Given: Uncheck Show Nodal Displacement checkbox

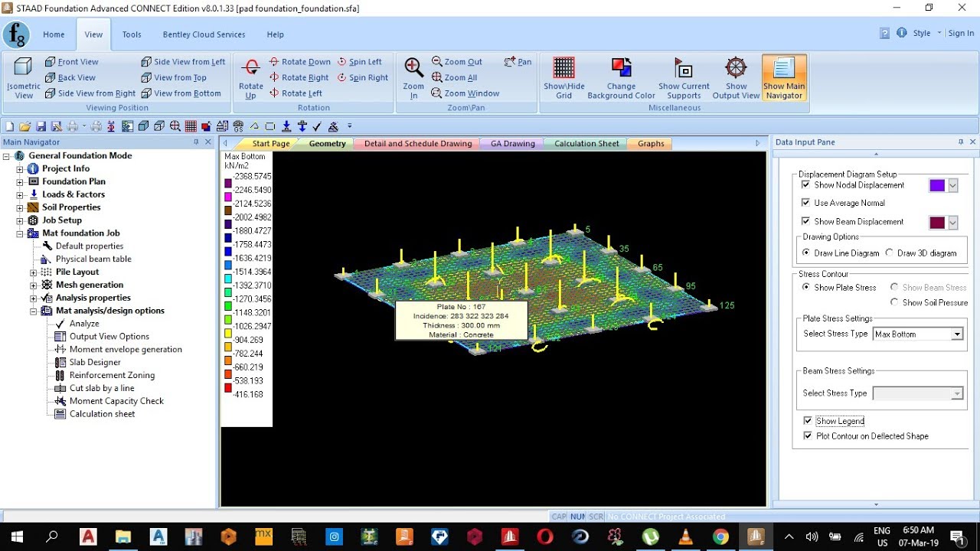Looking at the screenshot, I should (x=805, y=185).
